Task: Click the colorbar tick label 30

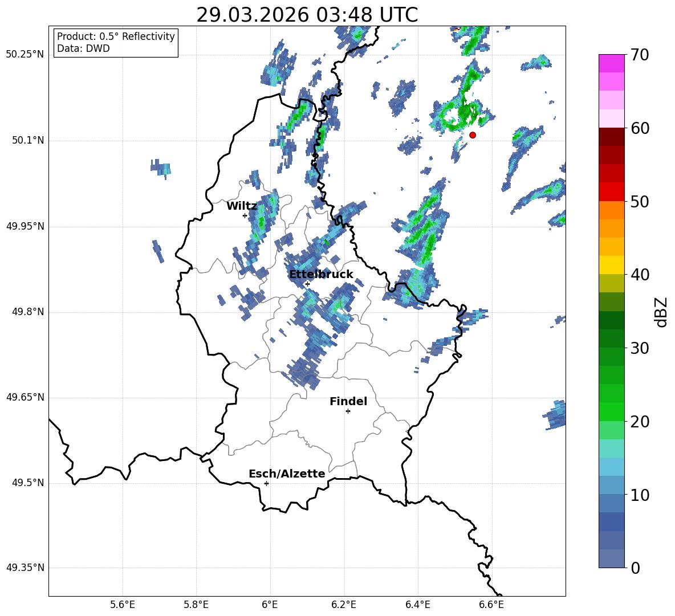Action: pyautogui.click(x=640, y=348)
